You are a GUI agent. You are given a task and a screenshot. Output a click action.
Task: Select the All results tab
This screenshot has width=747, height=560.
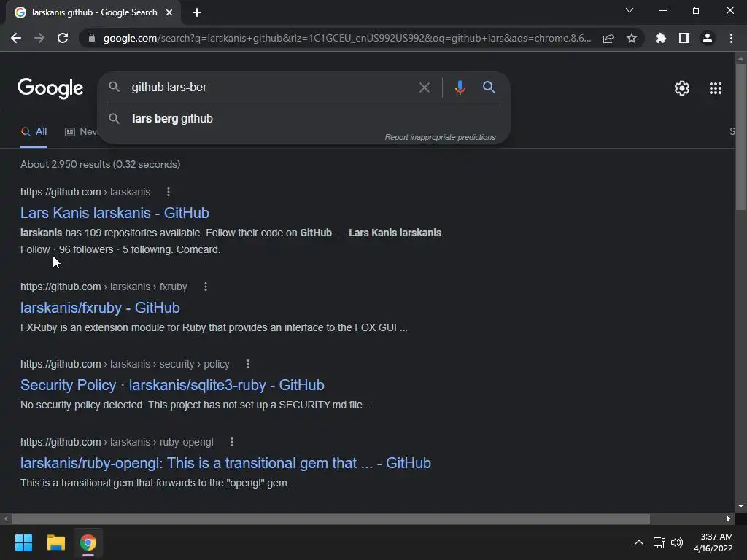tap(34, 132)
